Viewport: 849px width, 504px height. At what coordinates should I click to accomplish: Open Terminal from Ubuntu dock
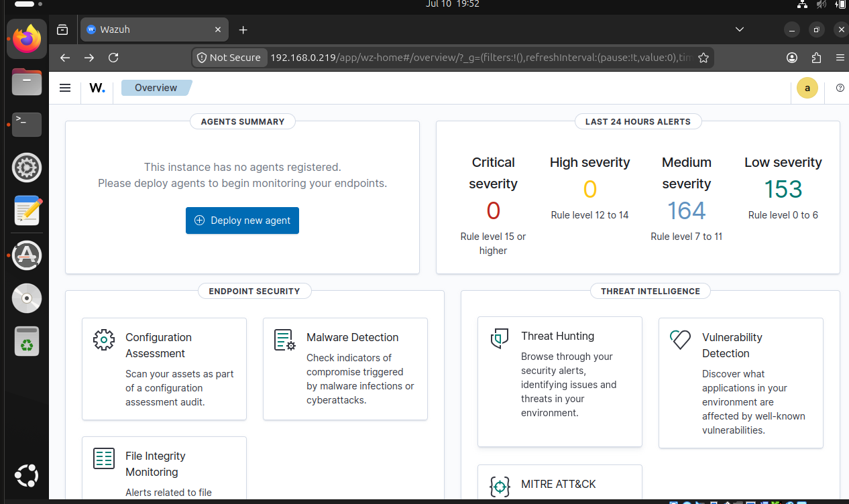pyautogui.click(x=27, y=125)
